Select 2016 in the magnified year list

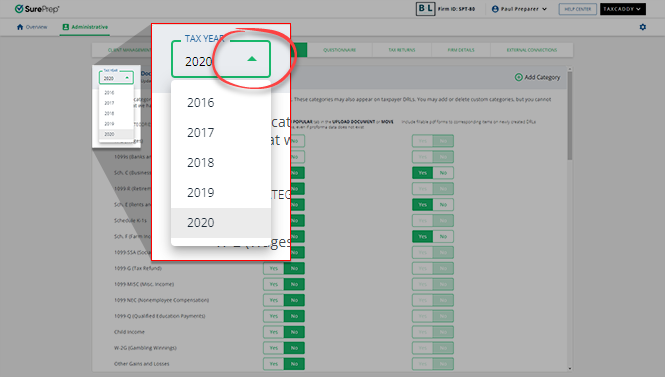pos(221,103)
